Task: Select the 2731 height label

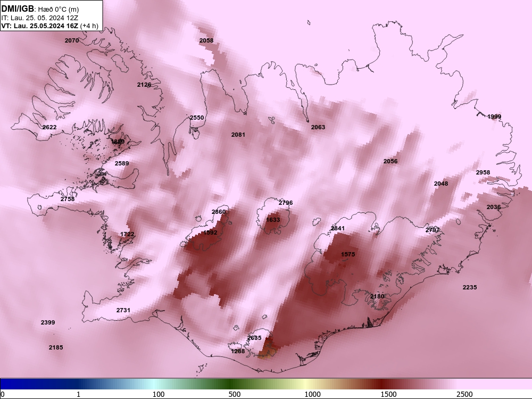Action: coord(123,310)
